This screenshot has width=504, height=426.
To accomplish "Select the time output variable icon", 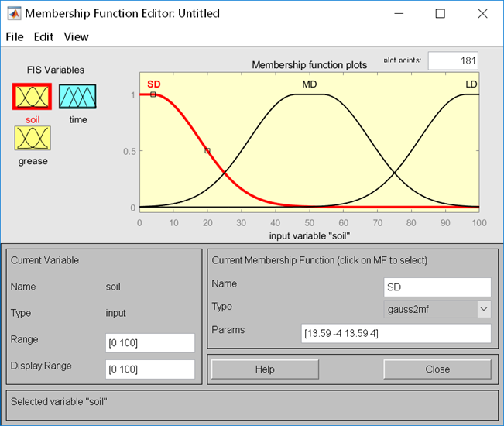I will [77, 97].
